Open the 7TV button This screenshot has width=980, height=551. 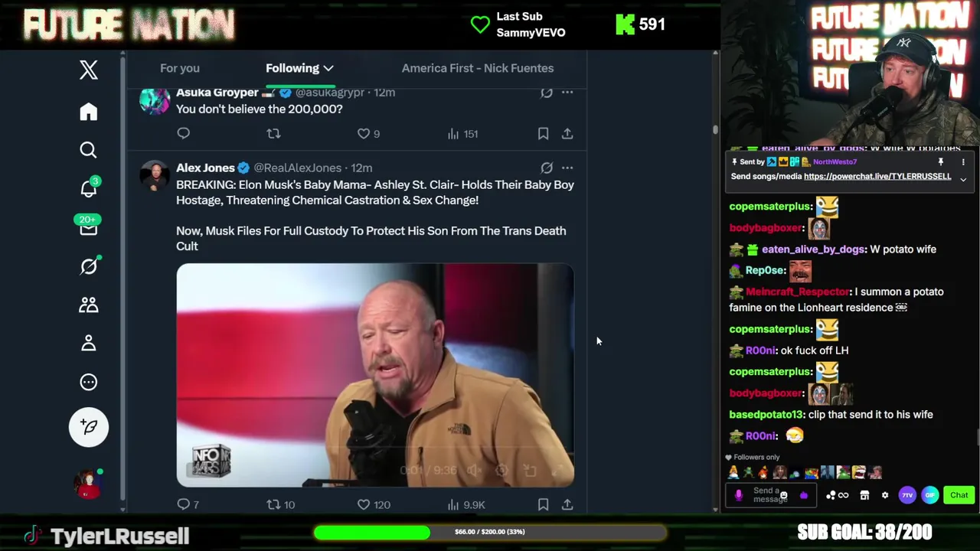(907, 495)
